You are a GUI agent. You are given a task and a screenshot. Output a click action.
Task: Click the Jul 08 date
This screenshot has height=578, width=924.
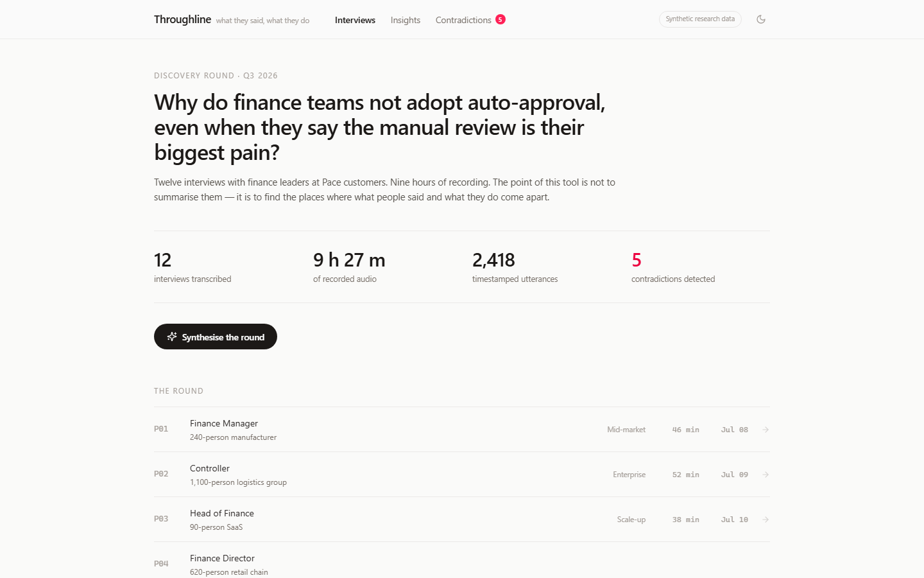click(734, 430)
